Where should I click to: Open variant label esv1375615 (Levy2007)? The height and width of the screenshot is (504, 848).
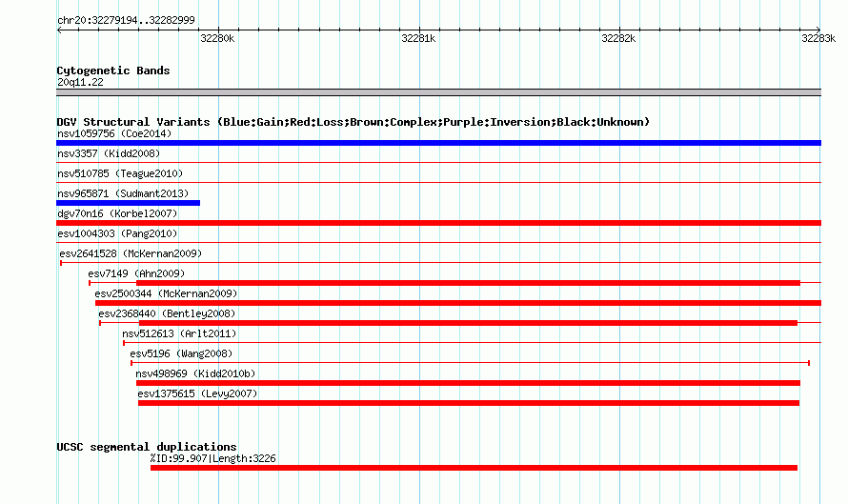[197, 393]
